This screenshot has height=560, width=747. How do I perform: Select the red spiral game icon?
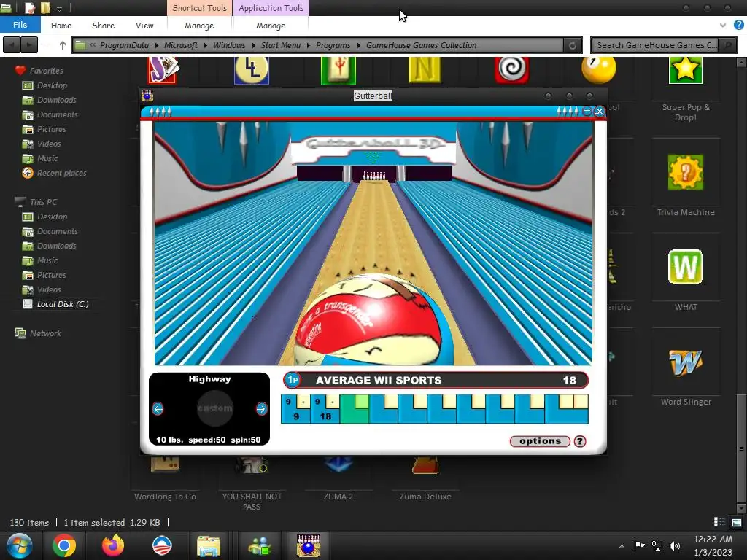(x=511, y=69)
